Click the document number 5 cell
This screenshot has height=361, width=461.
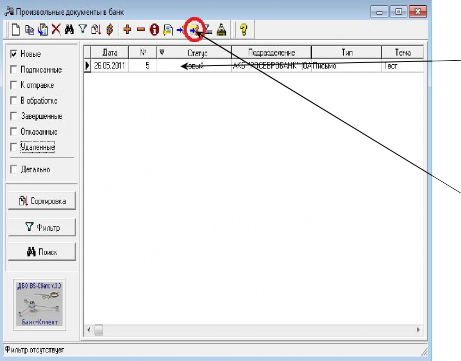click(x=143, y=66)
